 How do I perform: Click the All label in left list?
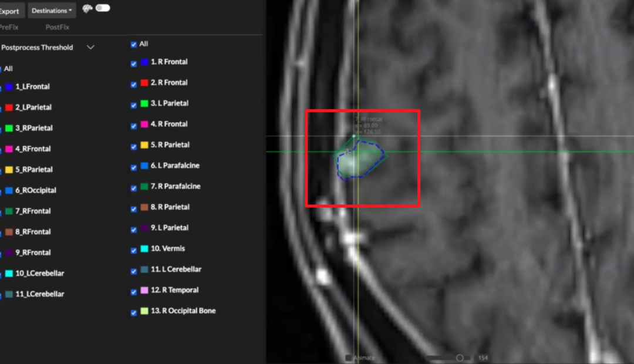point(8,69)
